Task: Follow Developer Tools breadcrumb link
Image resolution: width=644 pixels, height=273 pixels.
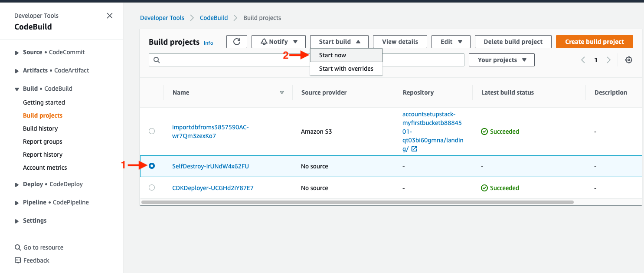Action: click(x=162, y=18)
